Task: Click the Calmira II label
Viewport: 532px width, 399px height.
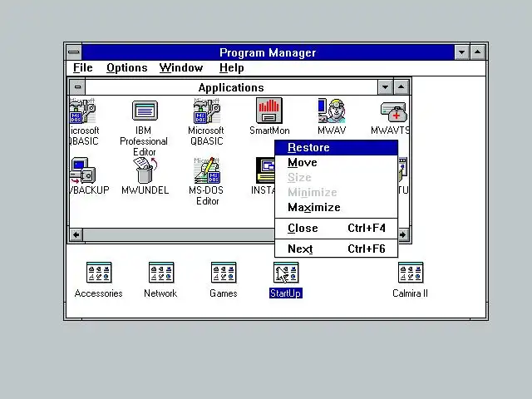Action: tap(410, 293)
